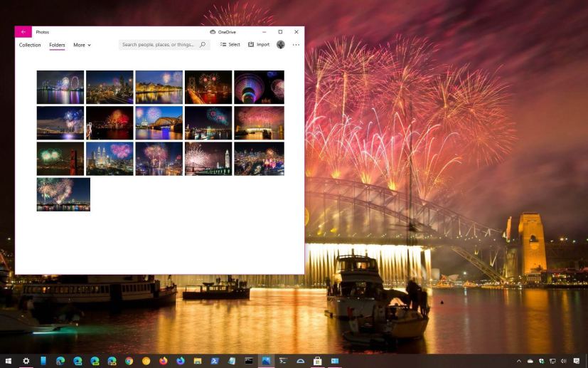Open Settings gear in the taskbar
Viewport: 588px width, 368px height.
[26, 362]
